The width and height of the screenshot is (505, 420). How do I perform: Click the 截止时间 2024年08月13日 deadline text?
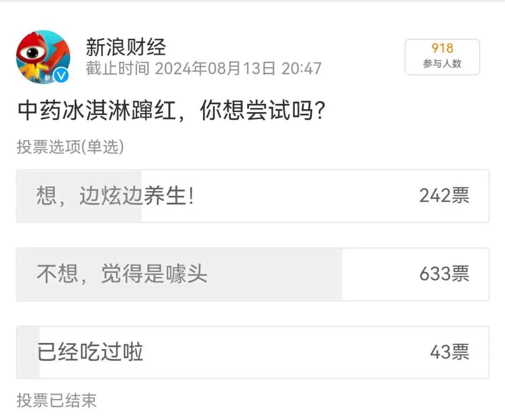tap(203, 68)
